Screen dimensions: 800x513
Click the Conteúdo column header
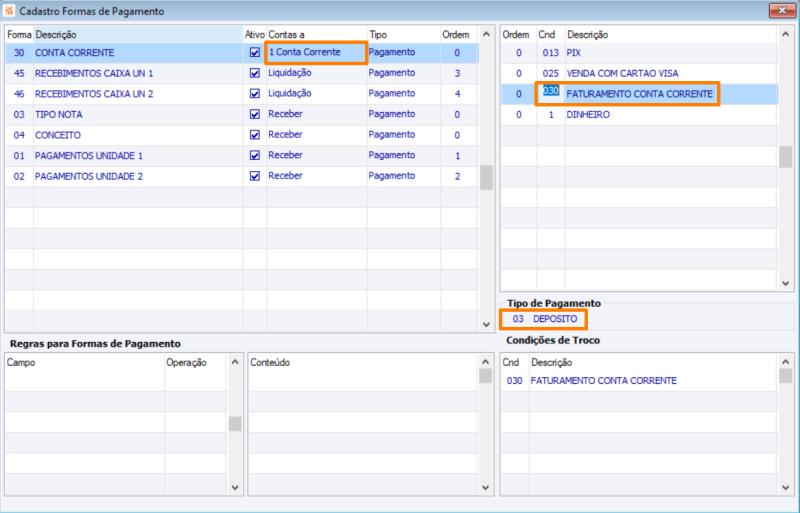[x=364, y=362]
